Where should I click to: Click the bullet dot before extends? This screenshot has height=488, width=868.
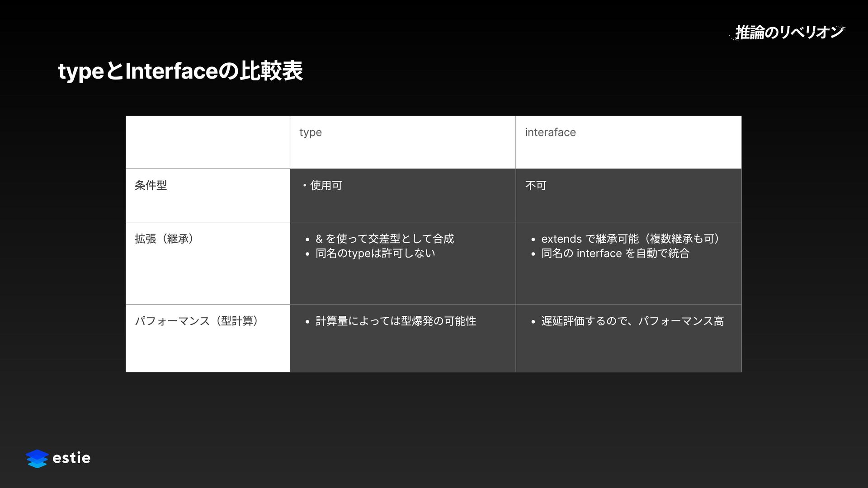[x=533, y=239]
